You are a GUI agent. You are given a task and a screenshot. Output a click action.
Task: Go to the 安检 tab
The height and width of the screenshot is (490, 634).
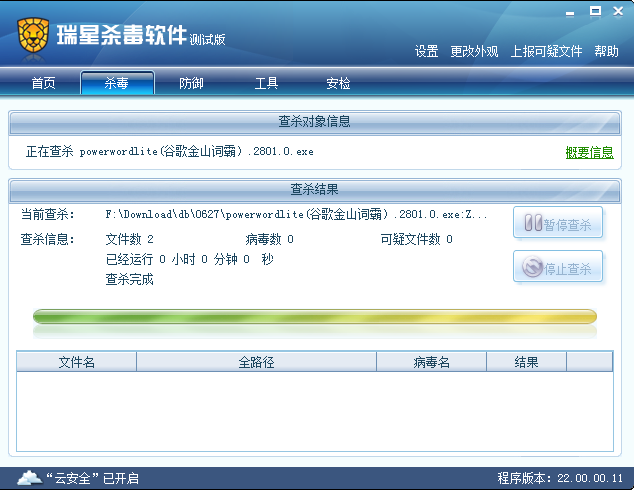(x=338, y=83)
